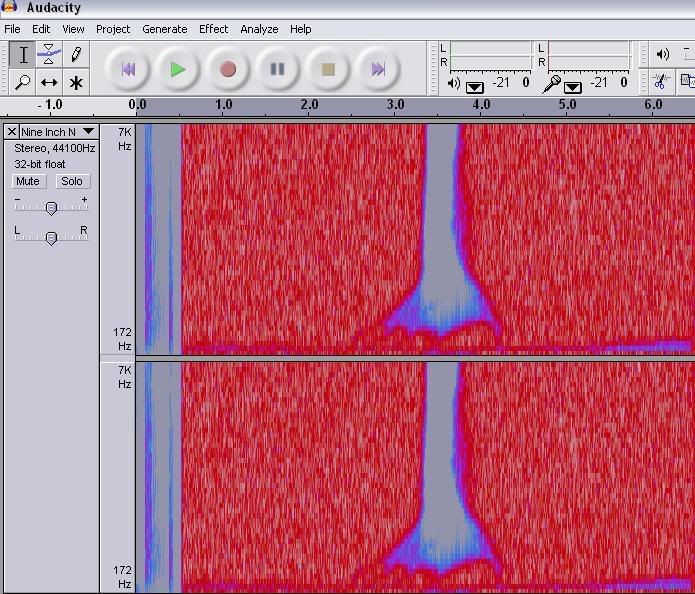
Task: Click the mixer toolbar speaker volume icon
Action: [x=663, y=54]
